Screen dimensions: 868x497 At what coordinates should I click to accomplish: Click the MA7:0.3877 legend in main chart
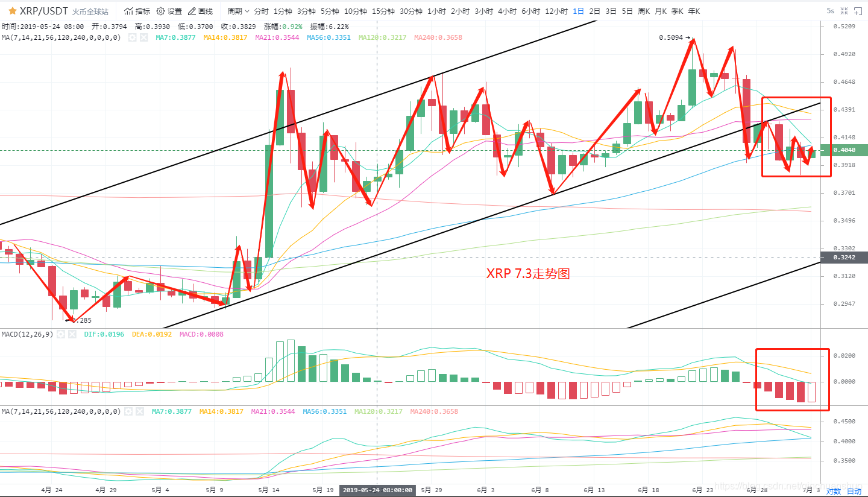click(x=176, y=37)
